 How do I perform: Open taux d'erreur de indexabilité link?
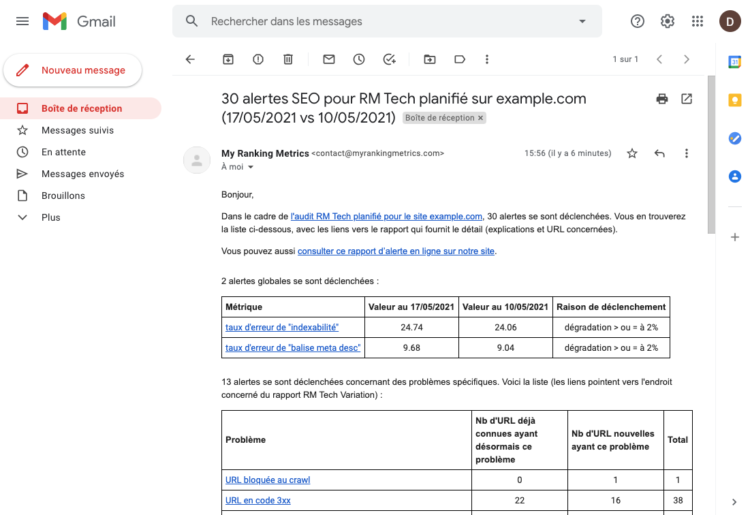click(282, 328)
